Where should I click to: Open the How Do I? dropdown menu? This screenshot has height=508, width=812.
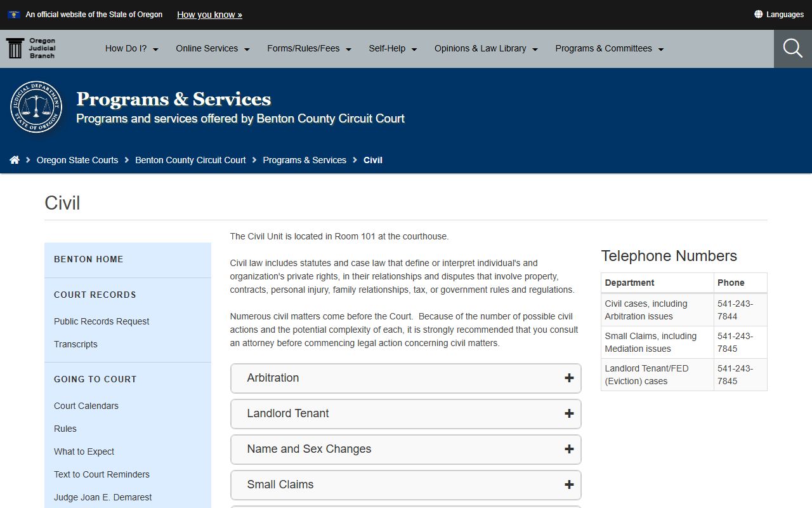[132, 48]
